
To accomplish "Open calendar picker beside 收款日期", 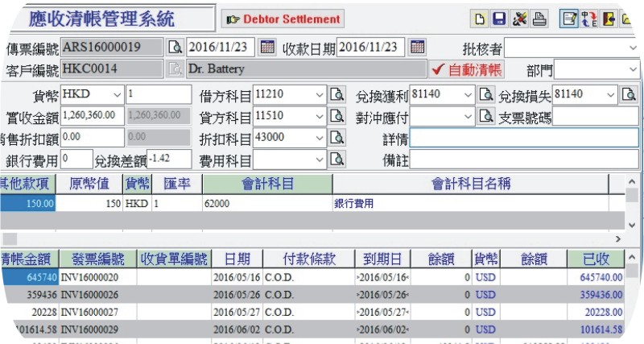I will 417,47.
